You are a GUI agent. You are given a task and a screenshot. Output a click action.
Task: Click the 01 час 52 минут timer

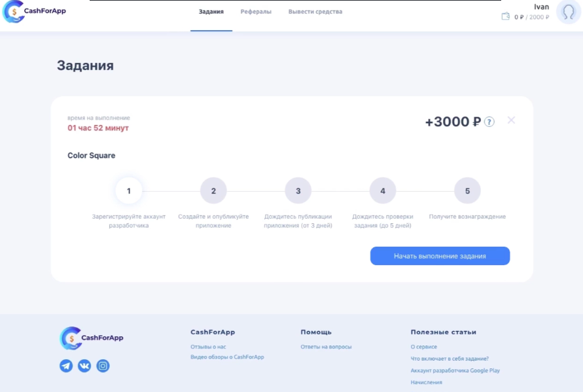[x=98, y=128]
